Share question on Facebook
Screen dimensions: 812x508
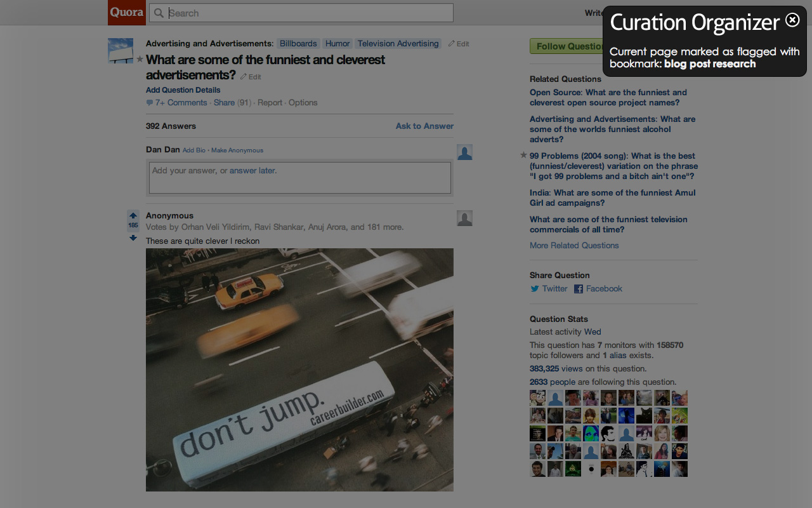pyautogui.click(x=604, y=288)
